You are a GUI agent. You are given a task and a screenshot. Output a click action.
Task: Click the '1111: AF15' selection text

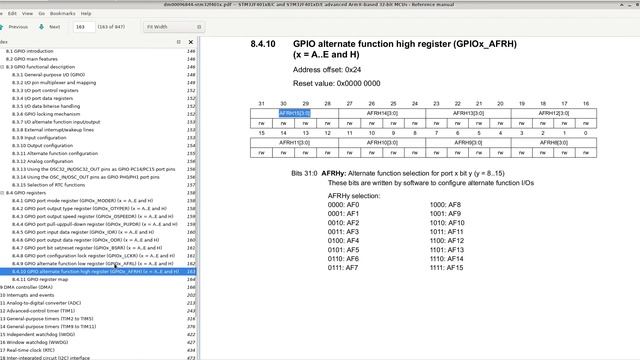(446, 268)
